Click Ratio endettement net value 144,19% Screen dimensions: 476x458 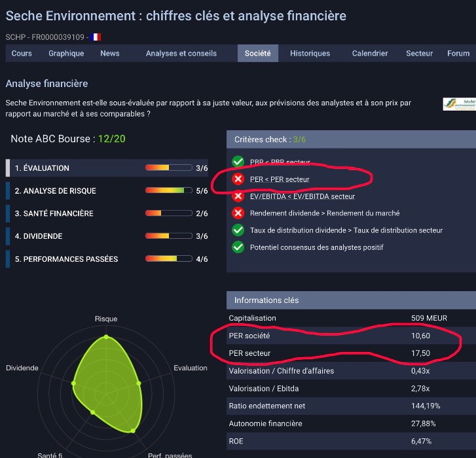pos(426,406)
